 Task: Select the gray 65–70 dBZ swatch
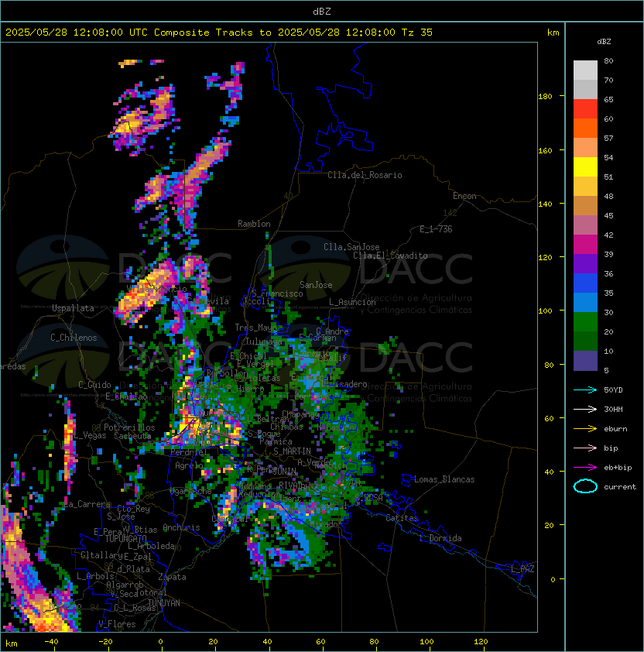click(x=585, y=89)
